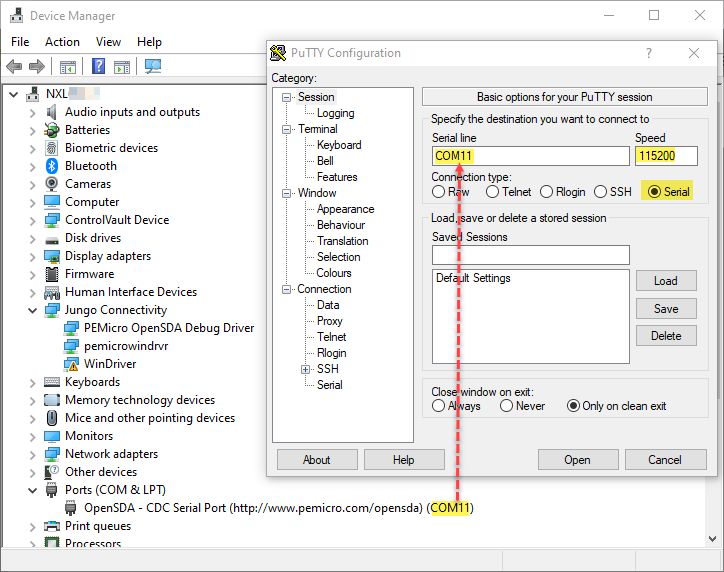Select the Human Interface Devices icon
This screenshot has height=572, width=724.
(52, 292)
